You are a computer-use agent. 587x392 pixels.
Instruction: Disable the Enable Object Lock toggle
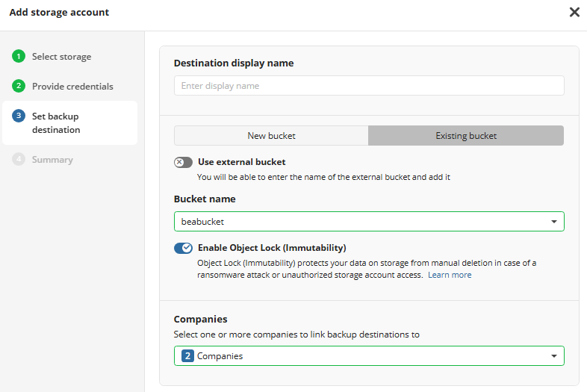pyautogui.click(x=183, y=248)
